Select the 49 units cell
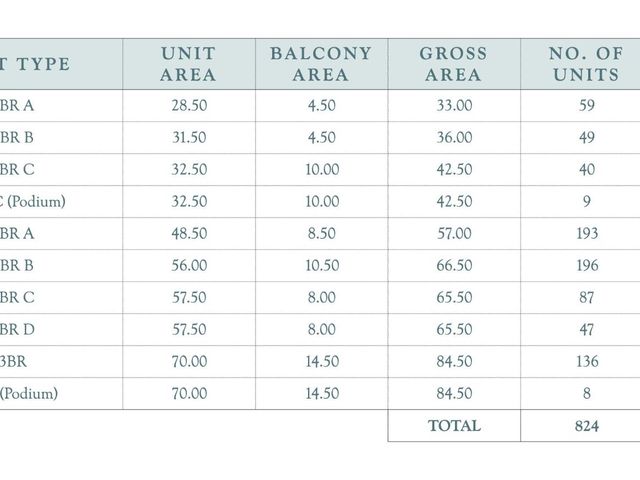Viewport: 640px width, 480px height. coord(587,138)
